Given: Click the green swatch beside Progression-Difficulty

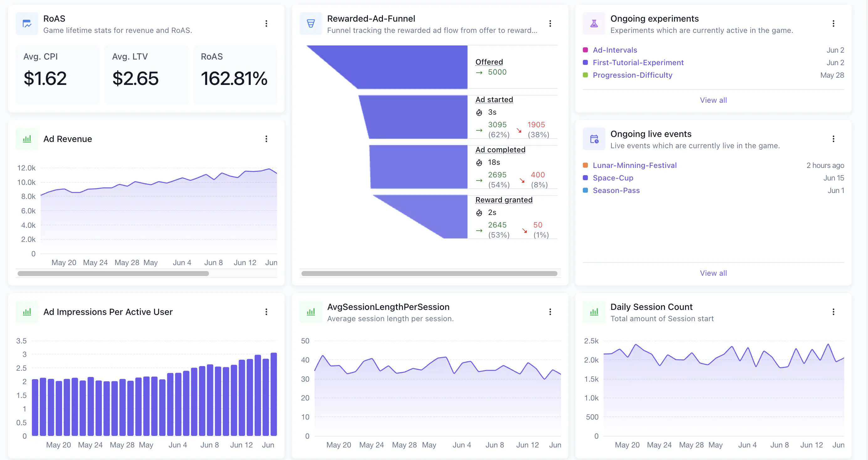Looking at the screenshot, I should click(x=585, y=75).
